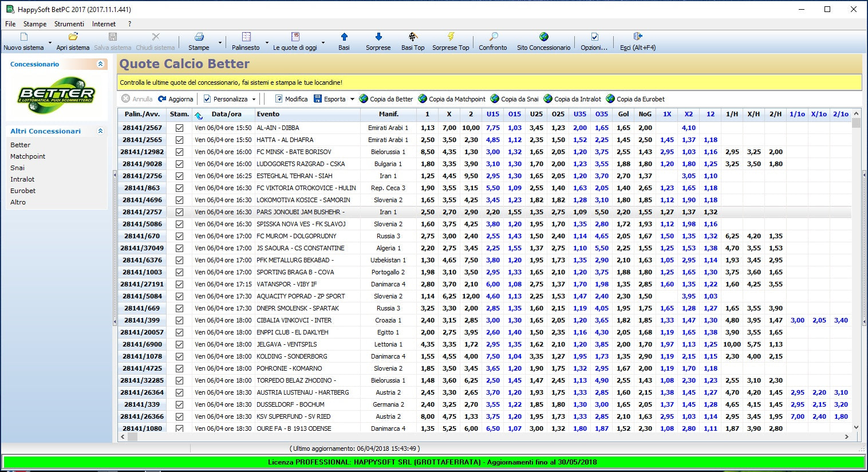Open the Esporta dropdown arrow

coord(352,99)
